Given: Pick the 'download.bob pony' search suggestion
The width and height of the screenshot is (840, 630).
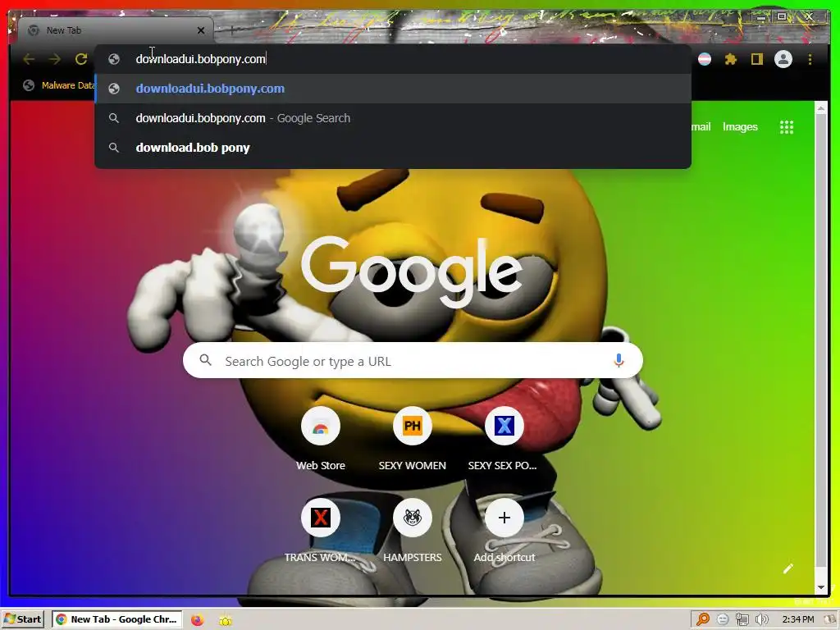Looking at the screenshot, I should coord(393,148).
